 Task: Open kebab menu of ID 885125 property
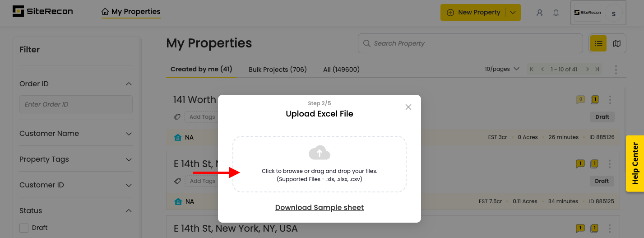[x=610, y=163]
